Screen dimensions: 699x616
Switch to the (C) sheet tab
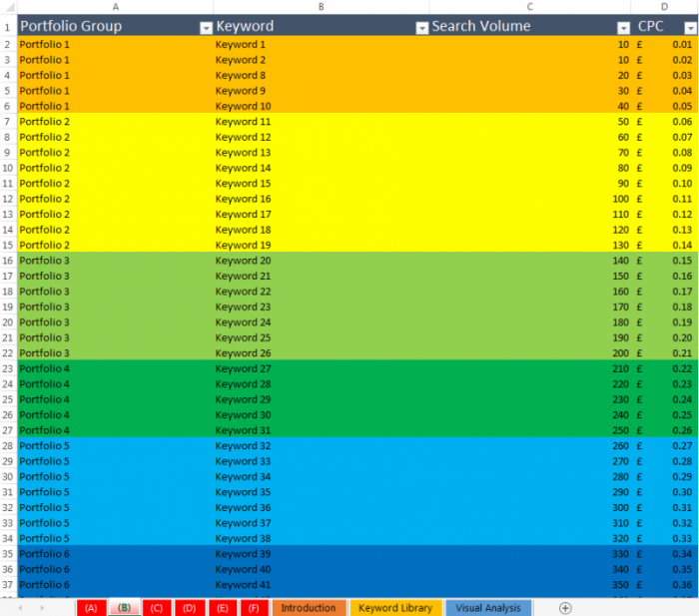[157, 608]
